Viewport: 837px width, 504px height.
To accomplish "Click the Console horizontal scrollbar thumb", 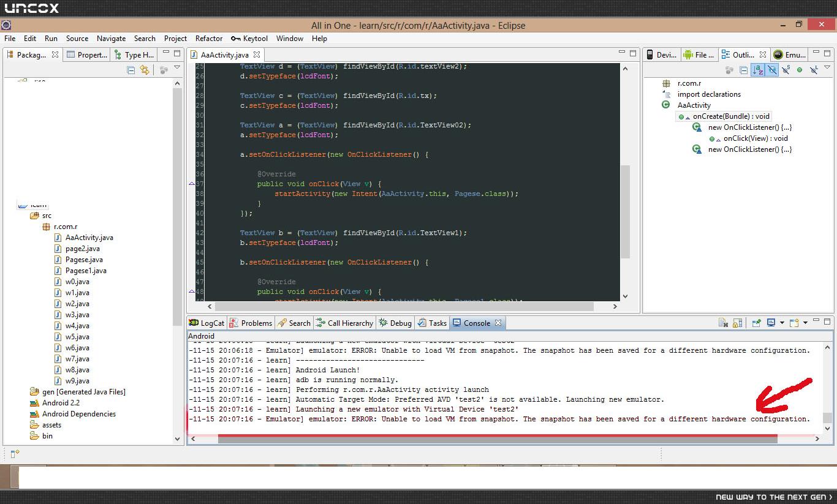I will 498,438.
